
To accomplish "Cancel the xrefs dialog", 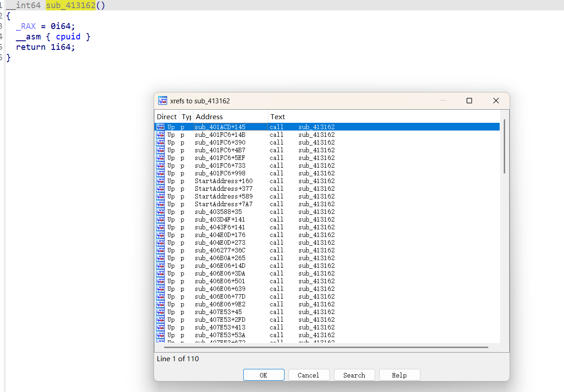I will 309,375.
